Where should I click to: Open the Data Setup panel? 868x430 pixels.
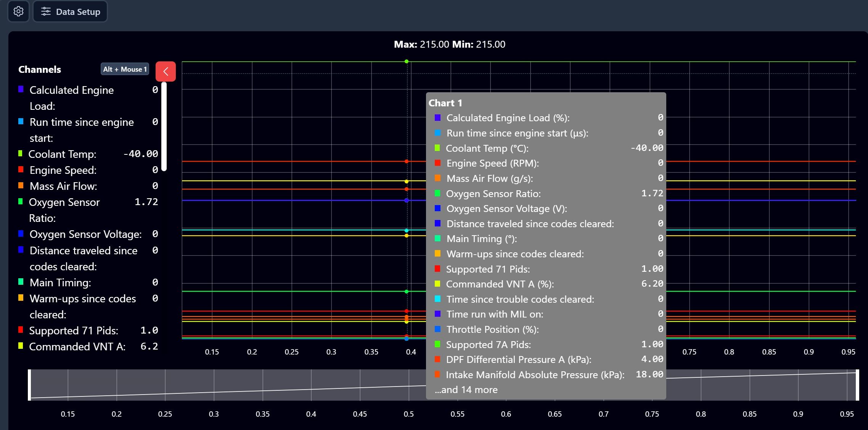pos(70,11)
